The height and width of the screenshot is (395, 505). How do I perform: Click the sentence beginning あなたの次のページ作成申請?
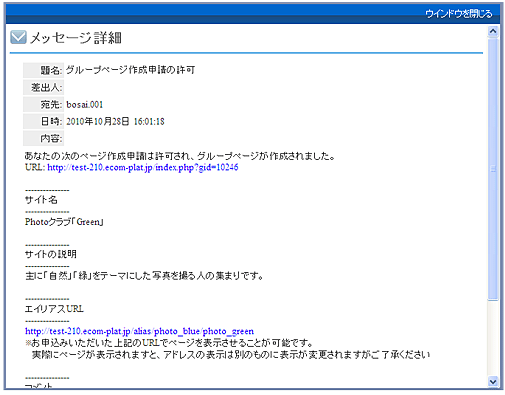click(180, 156)
